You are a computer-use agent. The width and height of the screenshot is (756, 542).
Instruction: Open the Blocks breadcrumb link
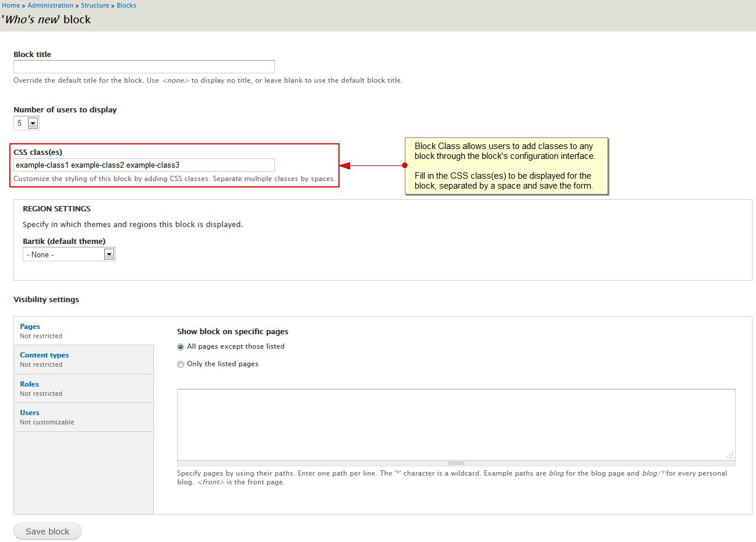[126, 5]
